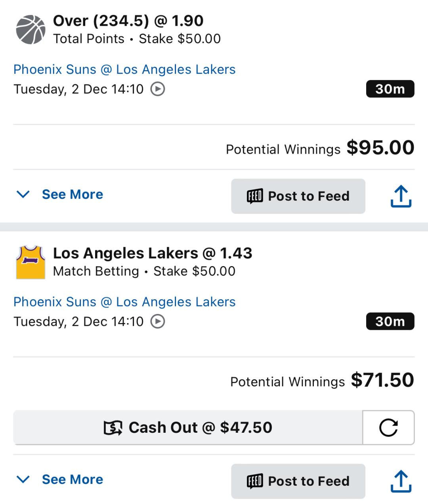Click the 30m badge on the Total Points bet
The image size is (428, 504).
[390, 89]
